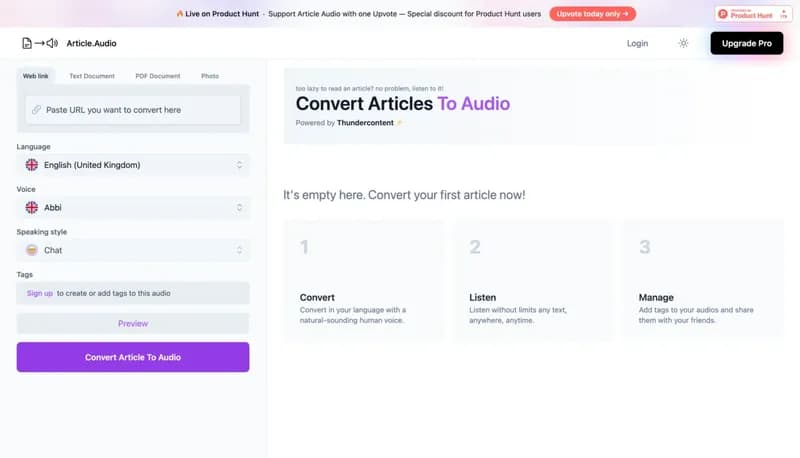Viewport: 800px width, 458px height.
Task: Click the Sign up link in Tags
Action: coord(40,293)
